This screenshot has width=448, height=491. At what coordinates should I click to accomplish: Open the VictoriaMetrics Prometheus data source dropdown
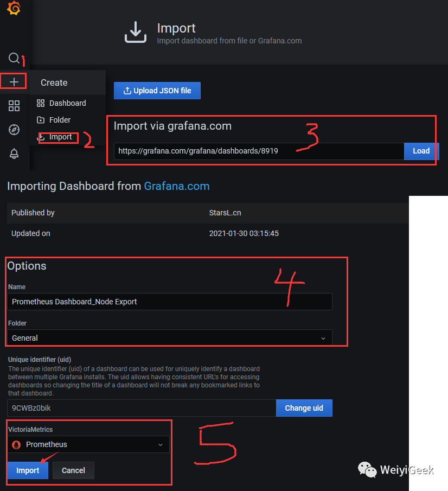tap(88, 444)
